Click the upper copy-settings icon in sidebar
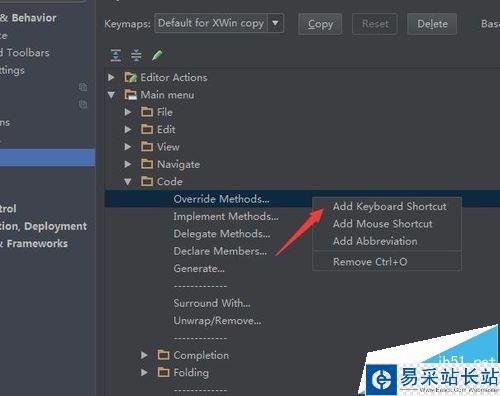500x396 pixels. pyautogui.click(x=83, y=87)
